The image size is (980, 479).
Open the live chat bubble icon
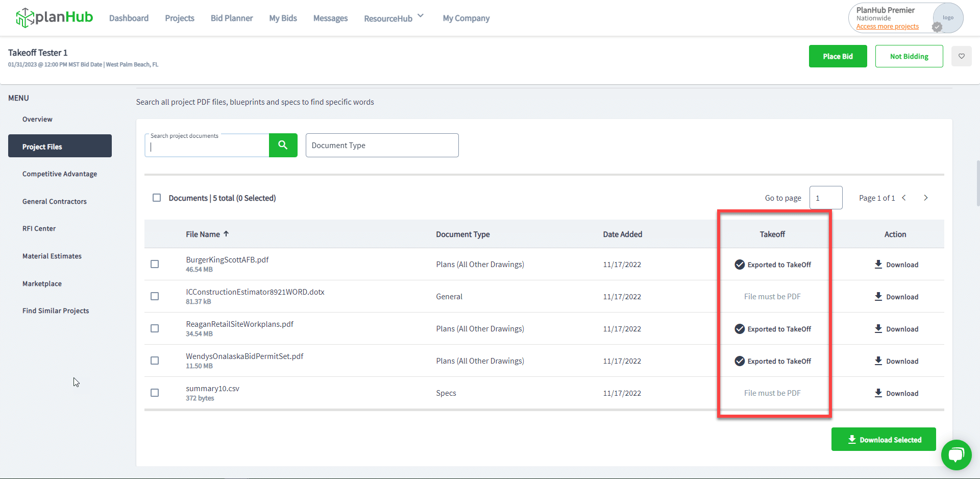click(956, 454)
